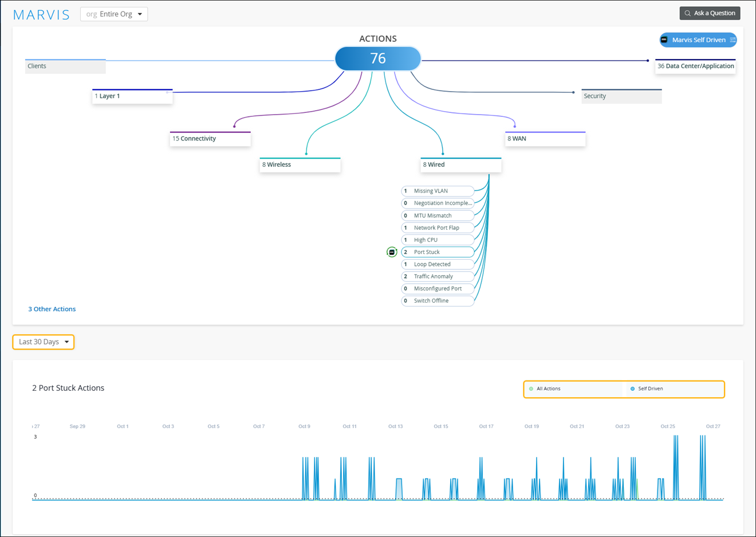Click the Sep 29 date on chart axis

pyautogui.click(x=77, y=426)
